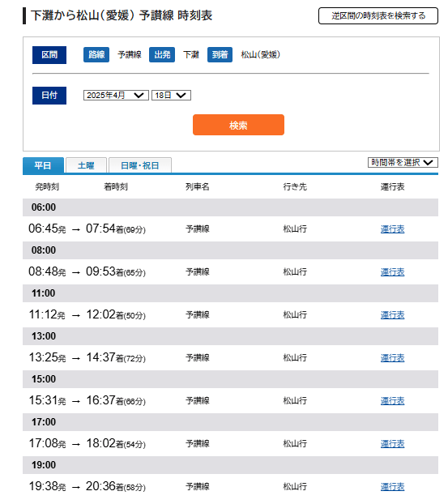Open 運行表 link for 08:48 departure
The height and width of the screenshot is (504, 448).
pos(392,272)
